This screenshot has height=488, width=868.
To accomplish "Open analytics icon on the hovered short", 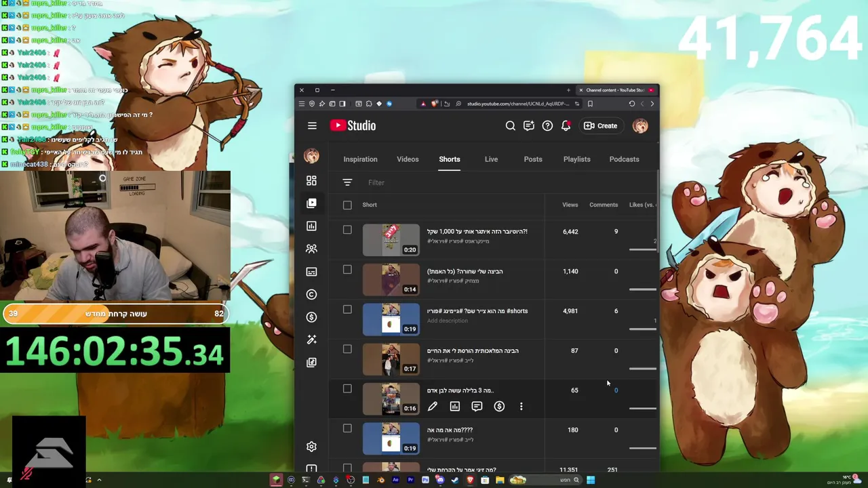I will (x=454, y=407).
